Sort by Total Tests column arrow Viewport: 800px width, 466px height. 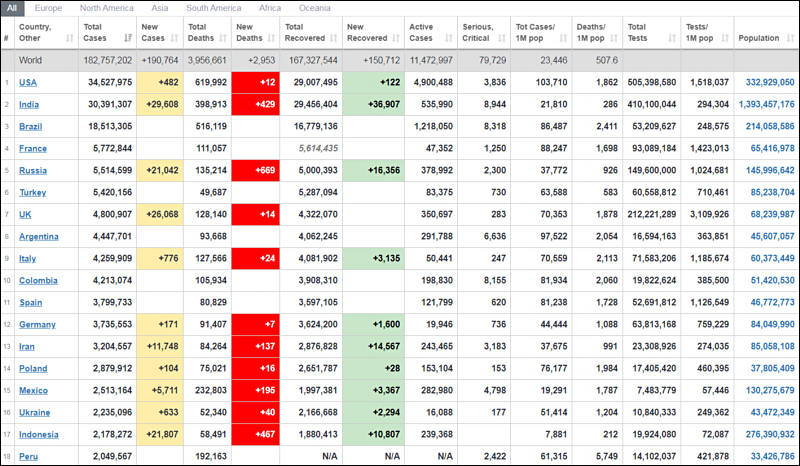click(672, 38)
